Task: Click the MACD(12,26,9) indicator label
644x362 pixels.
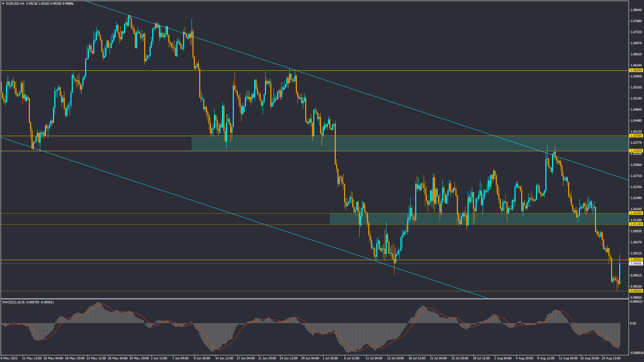Action: pos(13,302)
